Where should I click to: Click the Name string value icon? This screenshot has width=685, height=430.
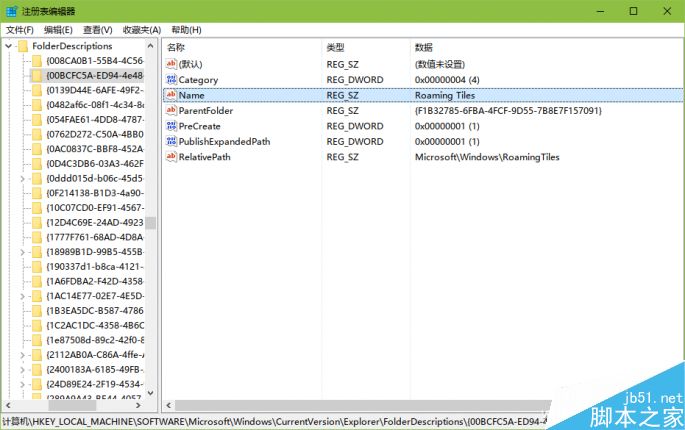(x=171, y=95)
